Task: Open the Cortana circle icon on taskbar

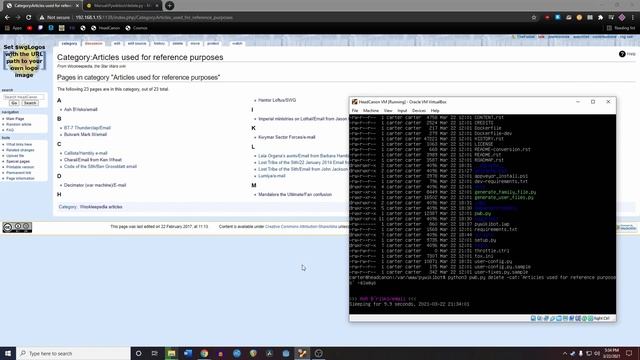Action: pos(138,353)
